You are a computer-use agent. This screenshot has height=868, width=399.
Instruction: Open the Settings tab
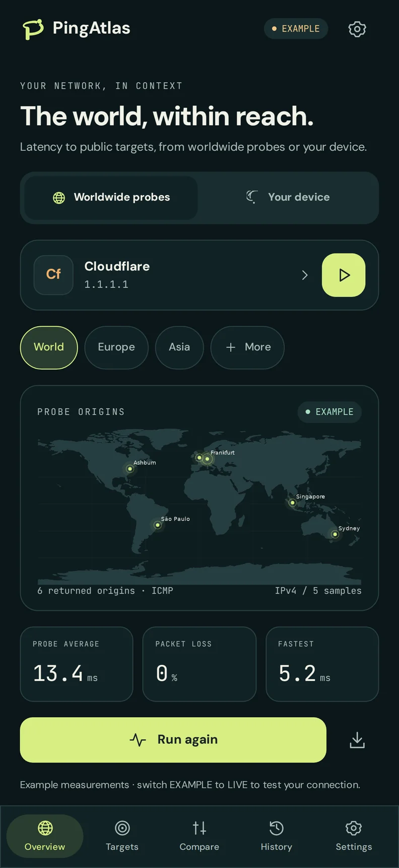354,836
